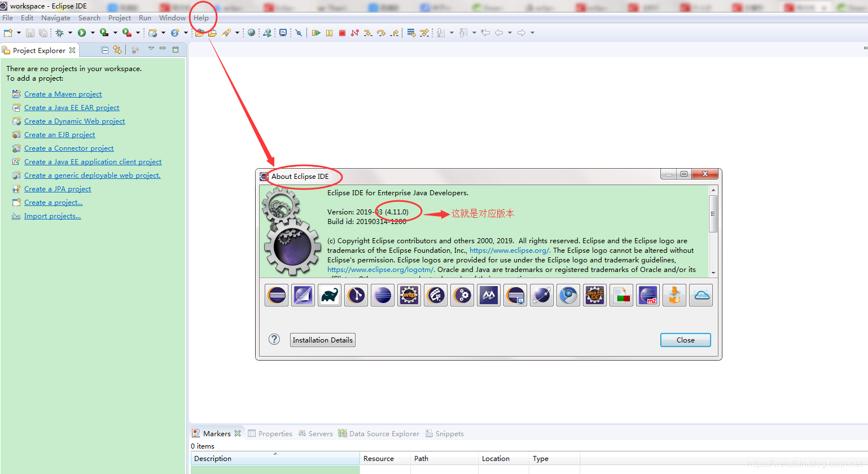
Task: Open the Forward history dropdown arrow
Action: point(532,33)
